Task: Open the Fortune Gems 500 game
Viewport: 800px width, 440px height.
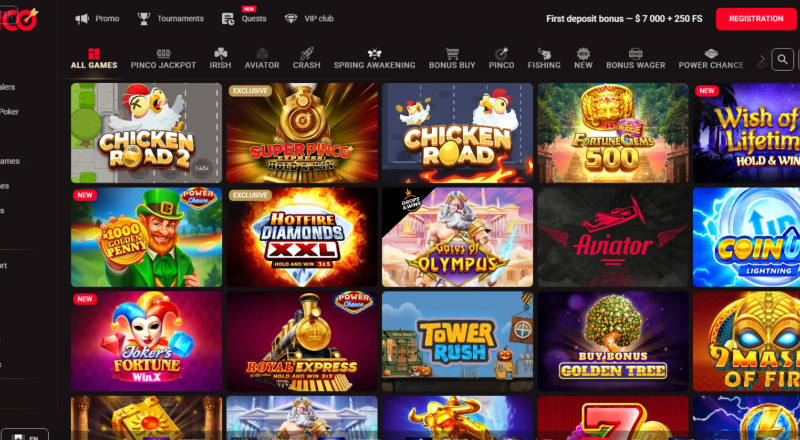Action: pyautogui.click(x=613, y=133)
